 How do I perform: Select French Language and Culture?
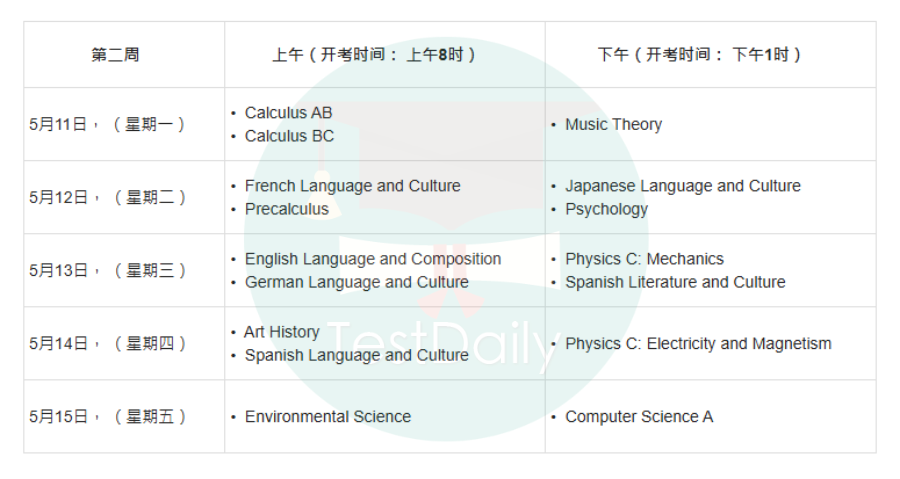click(x=352, y=186)
